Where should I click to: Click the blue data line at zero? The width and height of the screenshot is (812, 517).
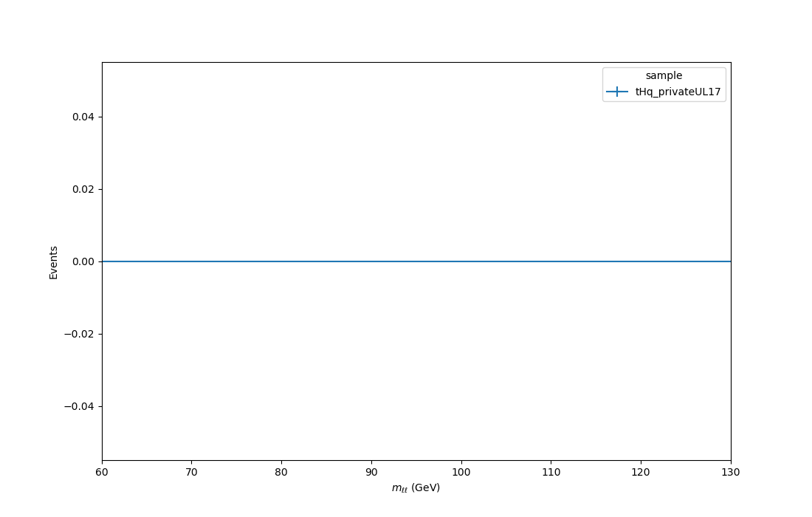point(416,261)
